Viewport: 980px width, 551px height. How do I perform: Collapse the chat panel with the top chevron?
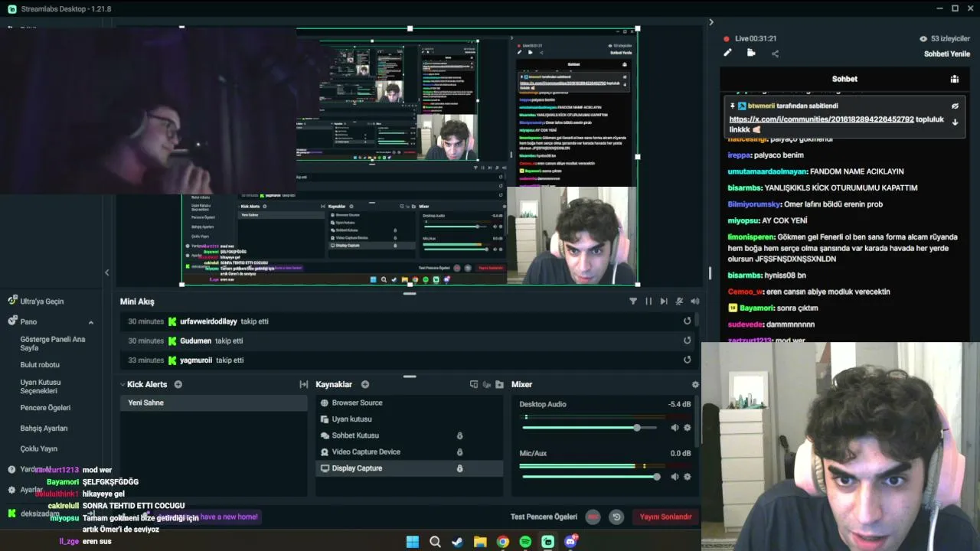pos(711,22)
